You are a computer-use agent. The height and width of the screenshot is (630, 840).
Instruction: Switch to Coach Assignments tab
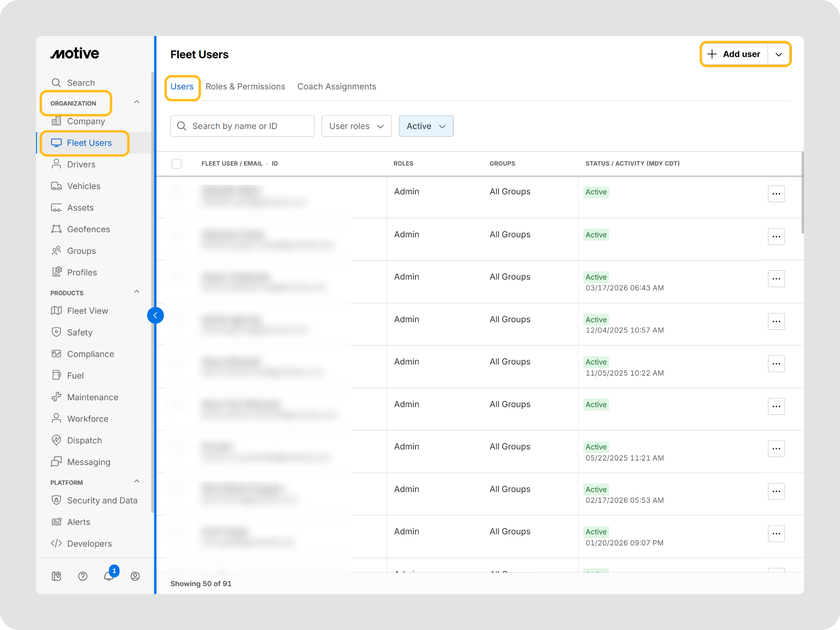(336, 87)
